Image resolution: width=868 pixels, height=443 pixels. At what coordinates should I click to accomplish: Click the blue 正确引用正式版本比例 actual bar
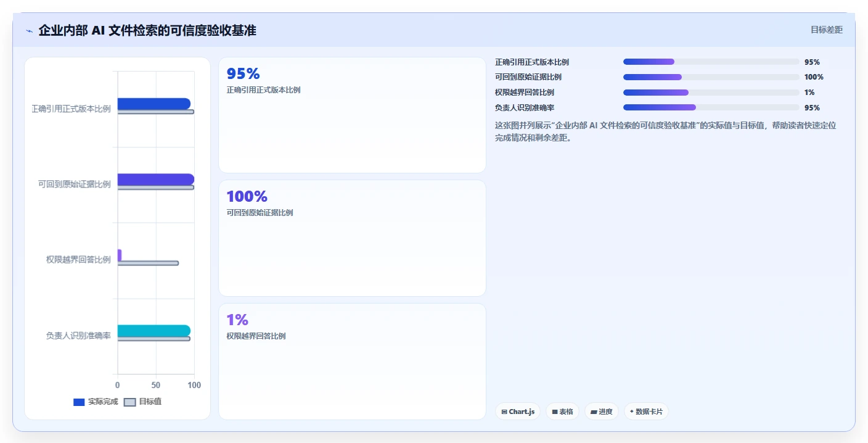(154, 104)
